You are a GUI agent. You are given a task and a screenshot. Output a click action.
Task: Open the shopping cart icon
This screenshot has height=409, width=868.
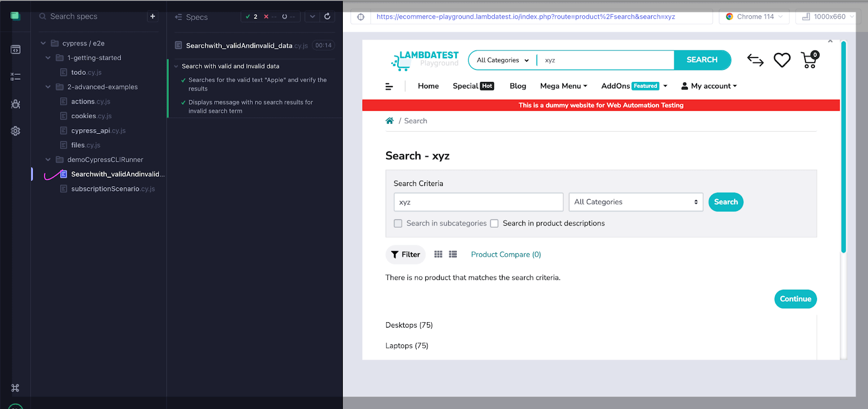click(x=809, y=60)
